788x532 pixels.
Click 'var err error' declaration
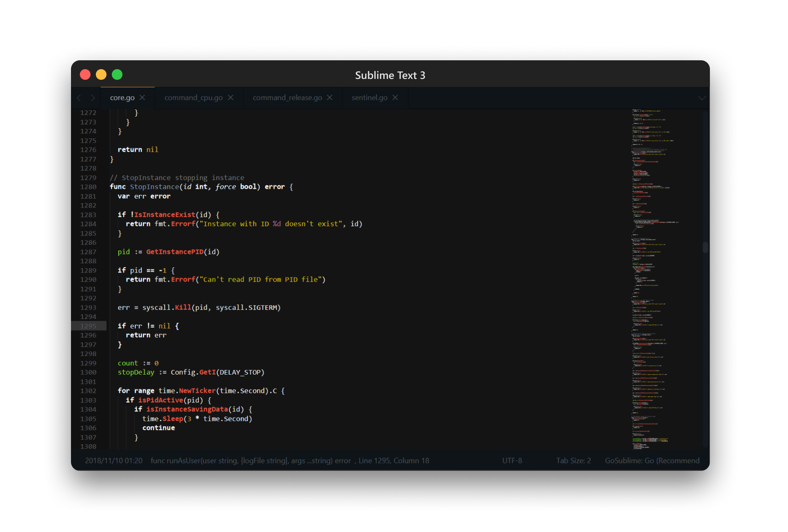point(144,196)
